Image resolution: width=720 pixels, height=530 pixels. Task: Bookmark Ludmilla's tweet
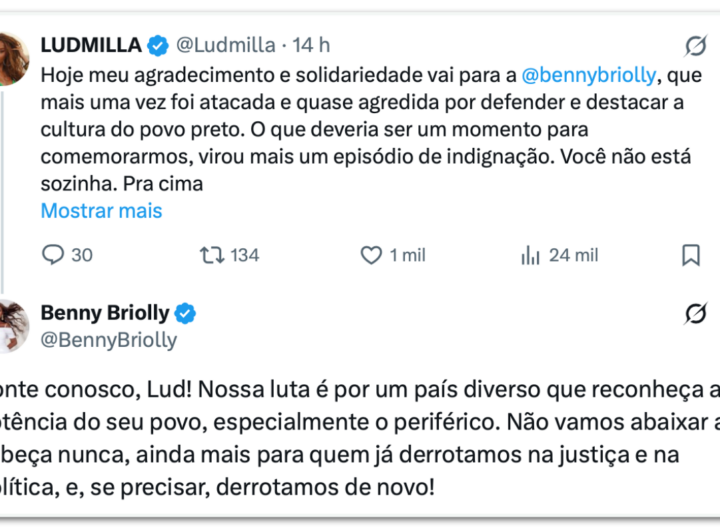(690, 255)
